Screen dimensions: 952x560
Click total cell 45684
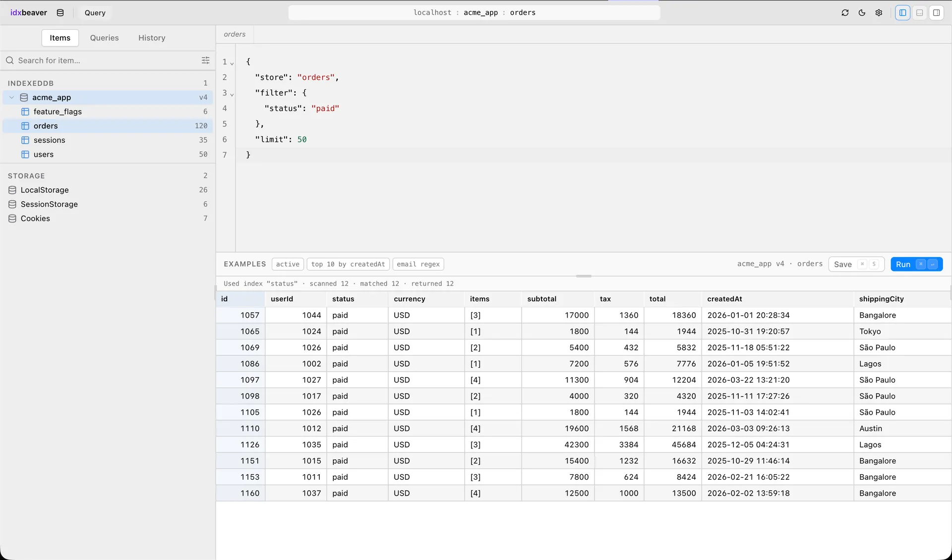click(x=672, y=445)
